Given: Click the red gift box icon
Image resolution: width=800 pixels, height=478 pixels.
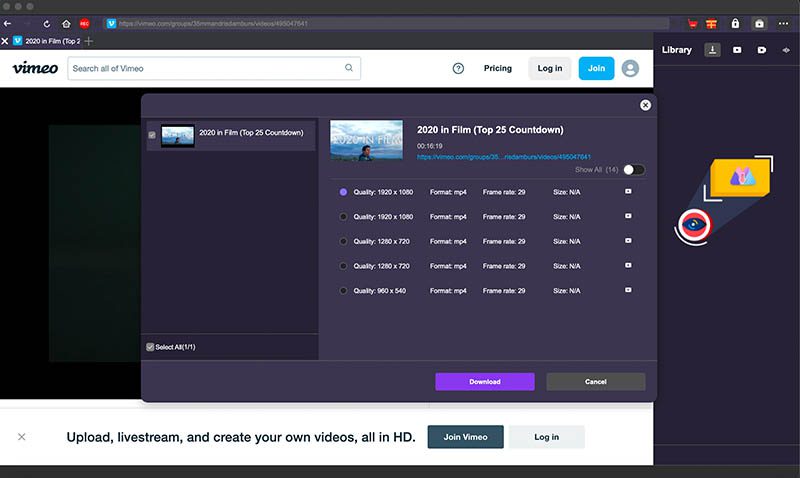Looking at the screenshot, I should [x=711, y=23].
